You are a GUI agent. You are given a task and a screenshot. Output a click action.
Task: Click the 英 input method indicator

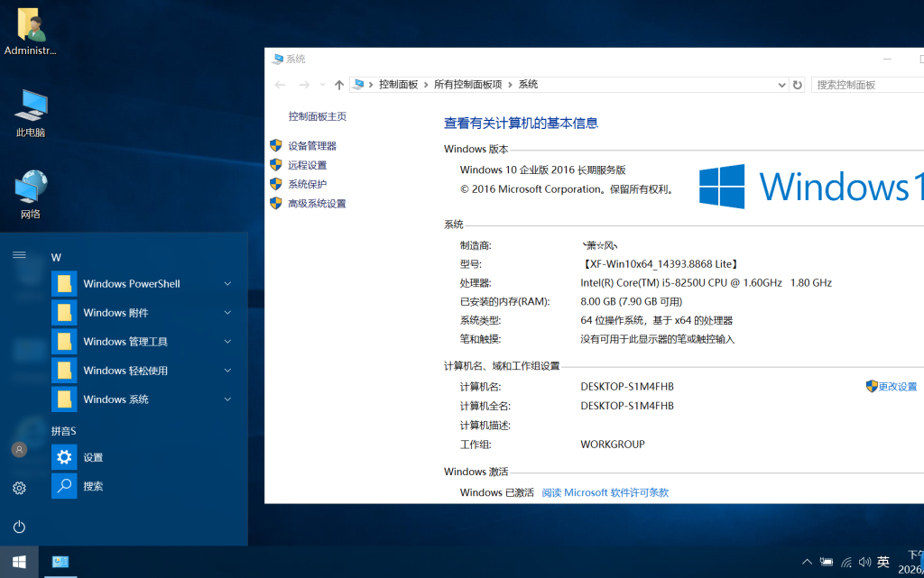point(882,562)
